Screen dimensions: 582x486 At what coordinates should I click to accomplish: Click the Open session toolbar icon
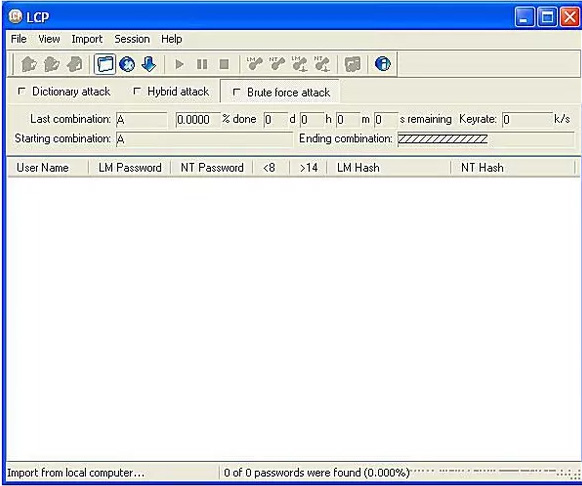[x=52, y=64]
